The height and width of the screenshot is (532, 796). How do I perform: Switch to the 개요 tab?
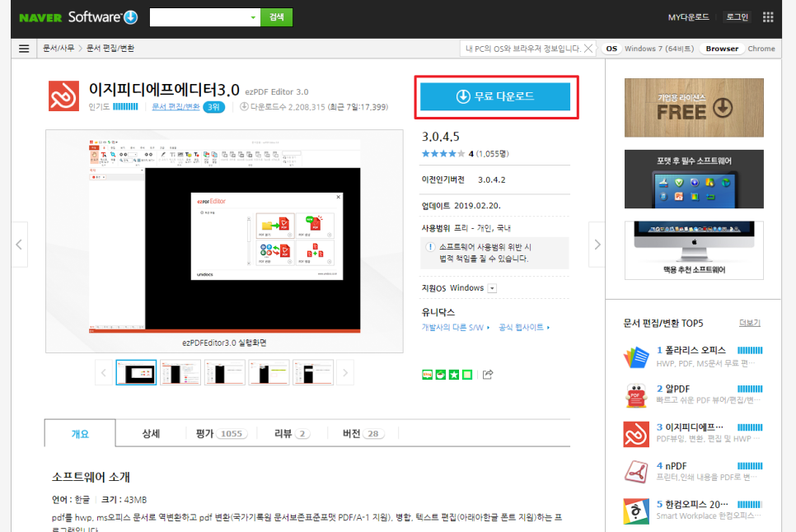80,434
